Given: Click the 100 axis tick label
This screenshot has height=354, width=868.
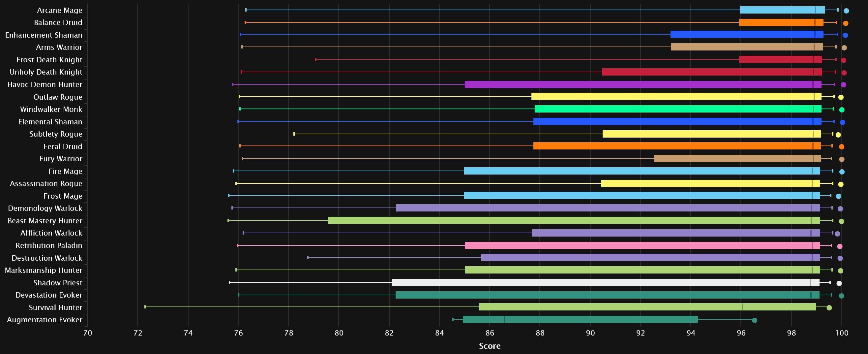Looking at the screenshot, I should click(x=841, y=333).
